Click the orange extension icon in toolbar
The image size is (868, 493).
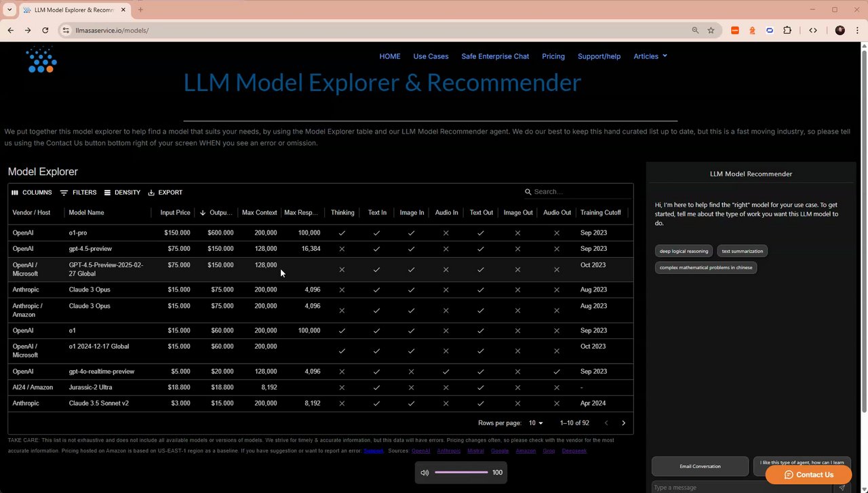click(x=735, y=31)
